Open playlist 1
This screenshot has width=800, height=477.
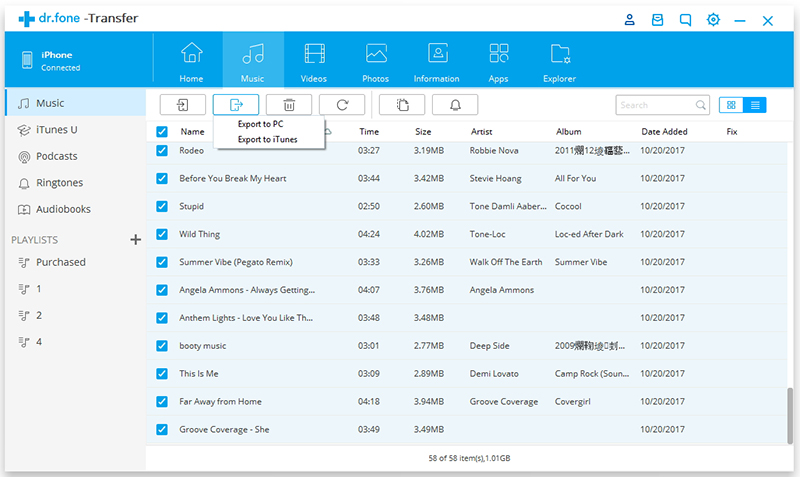point(76,289)
